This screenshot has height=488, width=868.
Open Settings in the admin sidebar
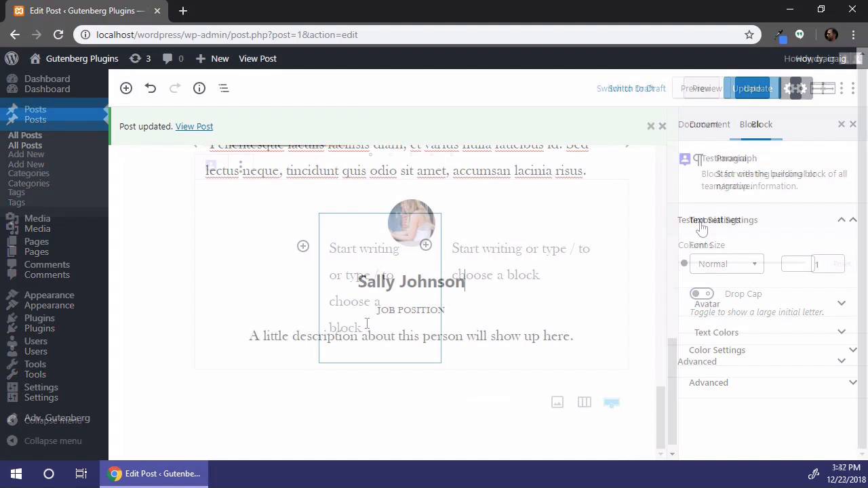tap(41, 397)
